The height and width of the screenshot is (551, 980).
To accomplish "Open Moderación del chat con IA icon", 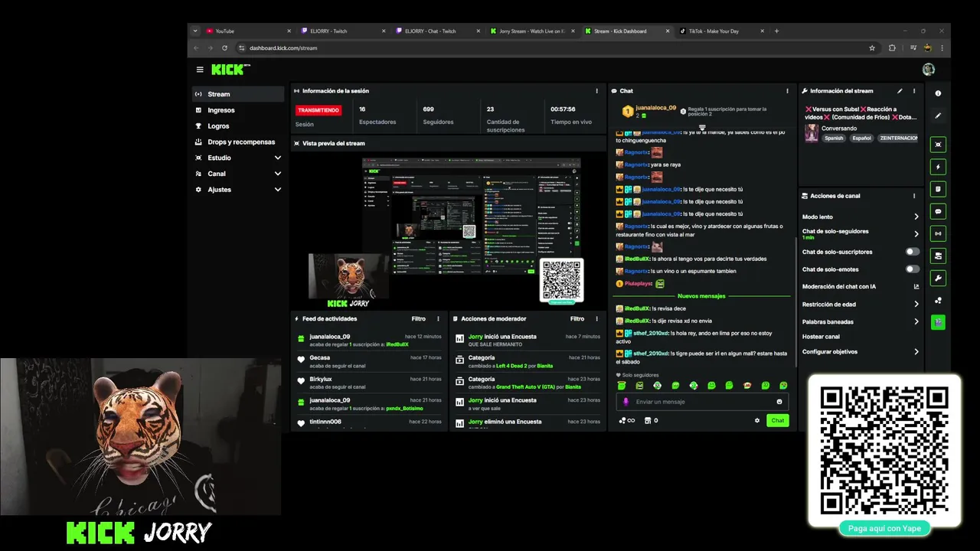I will pos(916,287).
